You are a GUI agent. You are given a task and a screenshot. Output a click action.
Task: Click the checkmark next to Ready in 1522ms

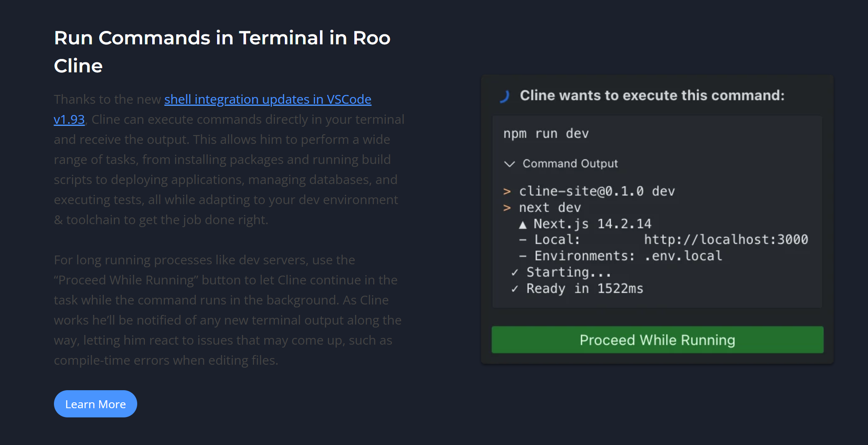pyautogui.click(x=515, y=289)
